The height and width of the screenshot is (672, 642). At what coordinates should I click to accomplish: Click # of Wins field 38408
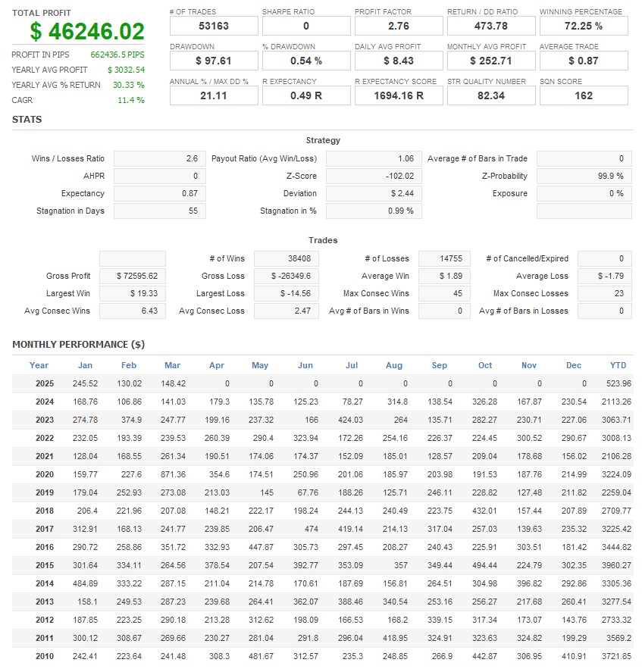[286, 259]
